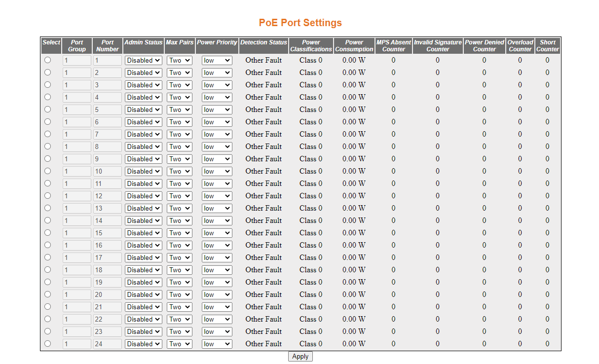Expand Power Priority dropdown for port 22
599x364 pixels.
217,319
